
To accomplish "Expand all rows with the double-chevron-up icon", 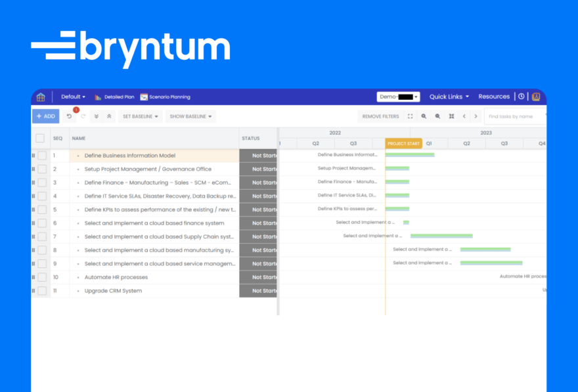I will pyautogui.click(x=109, y=116).
